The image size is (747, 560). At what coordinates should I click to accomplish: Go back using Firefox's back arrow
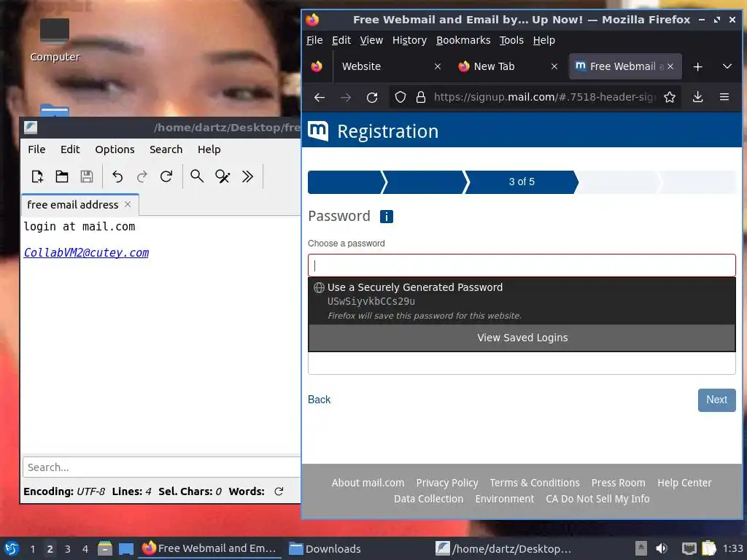(320, 97)
